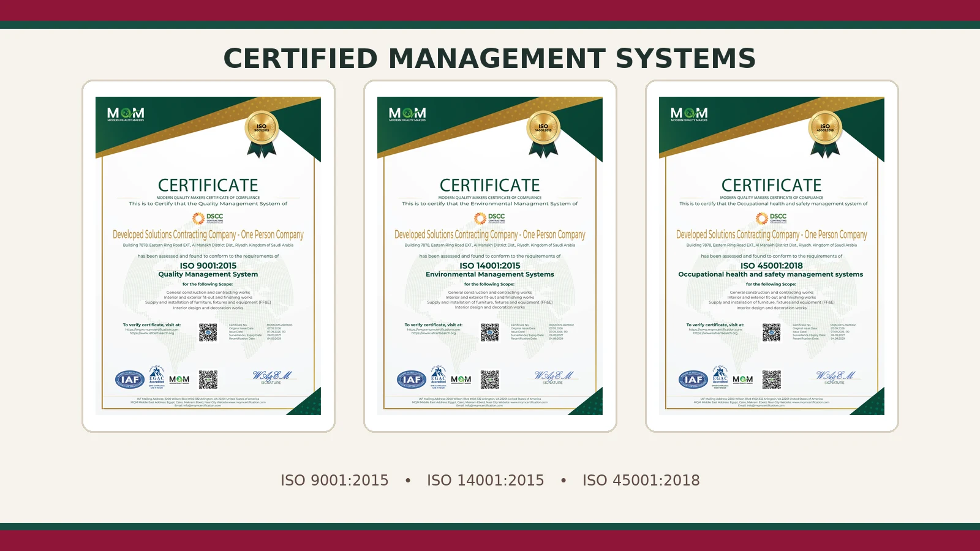Click 'To verify certificate, visit at:' on the ISO 45001 certificate
This screenshot has width=980, height=551.
tap(715, 325)
